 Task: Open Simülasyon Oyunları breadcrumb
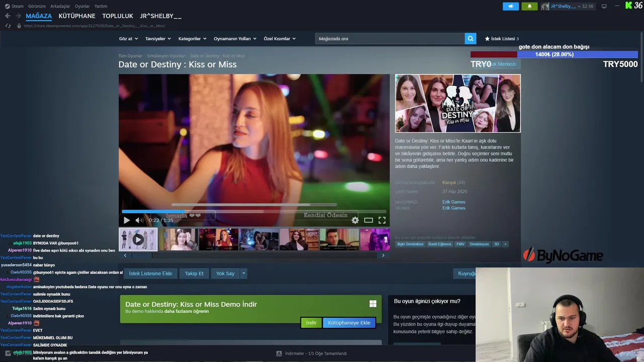pyautogui.click(x=167, y=56)
